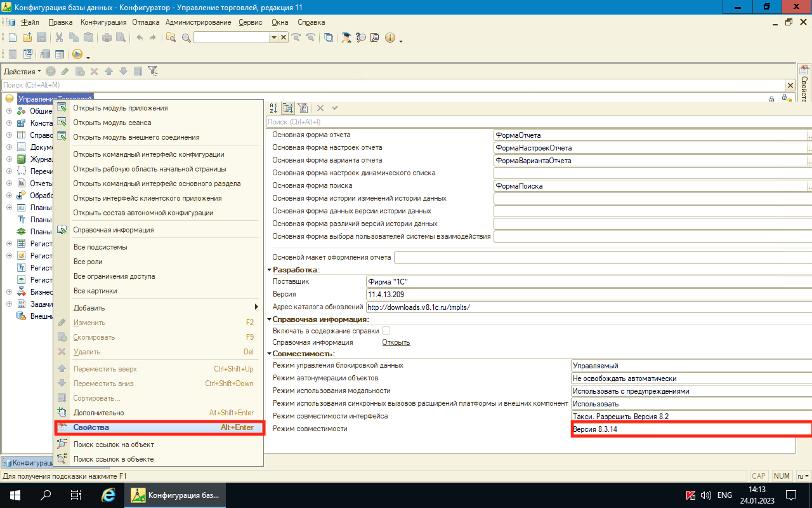The image size is (812, 508).
Task: Open the Конфигурация menu in menu bar
Action: 103,22
